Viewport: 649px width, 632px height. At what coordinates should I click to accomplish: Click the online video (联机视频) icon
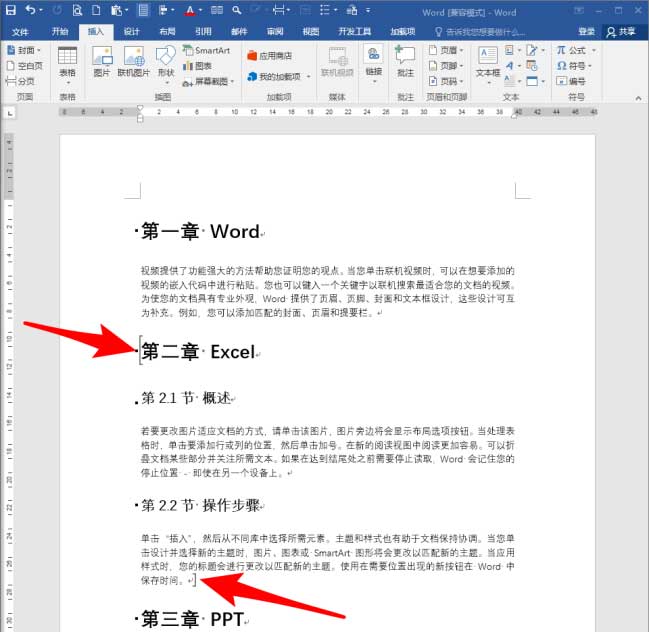click(x=337, y=62)
